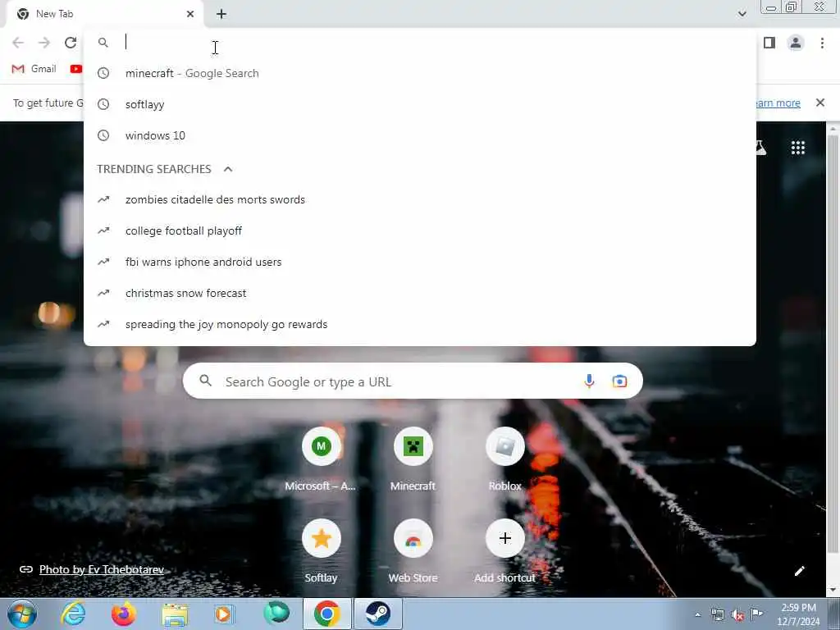
Task: Open the Minecraft shortcut tile
Action: [413, 459]
